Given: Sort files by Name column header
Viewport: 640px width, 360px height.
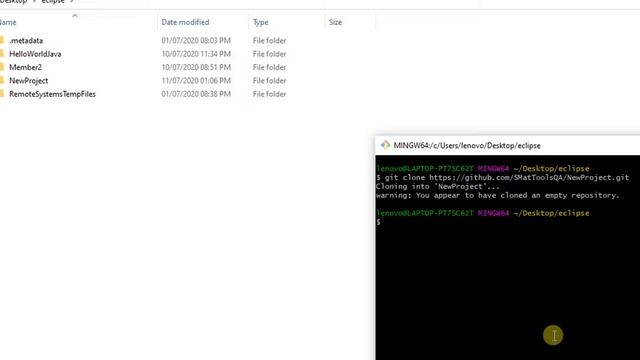Looking at the screenshot, I should 8,22.
